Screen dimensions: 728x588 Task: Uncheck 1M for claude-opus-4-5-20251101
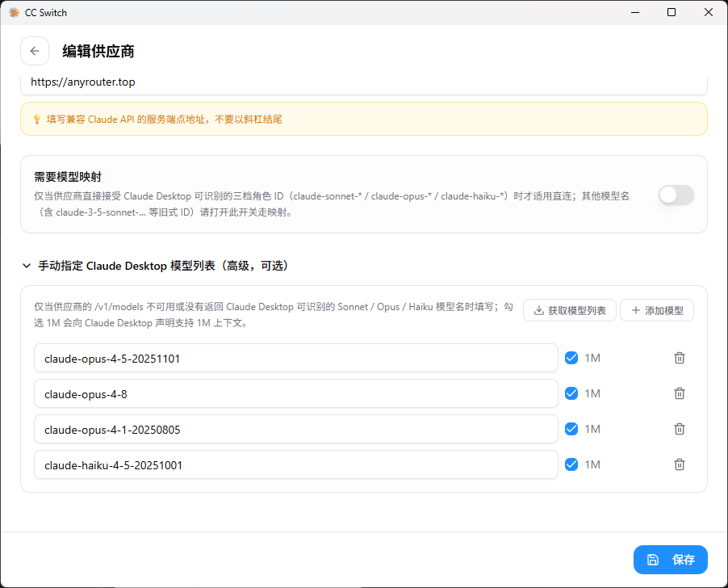[x=571, y=358]
